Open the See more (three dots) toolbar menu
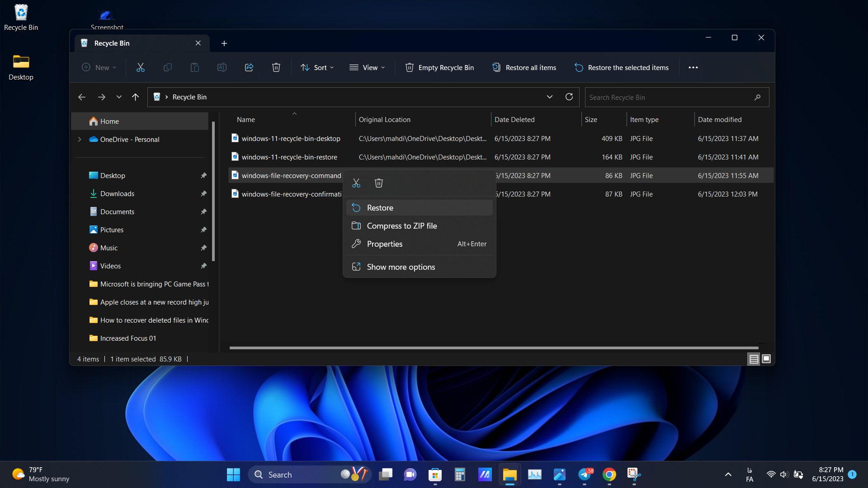This screenshot has width=868, height=488. pos(693,67)
